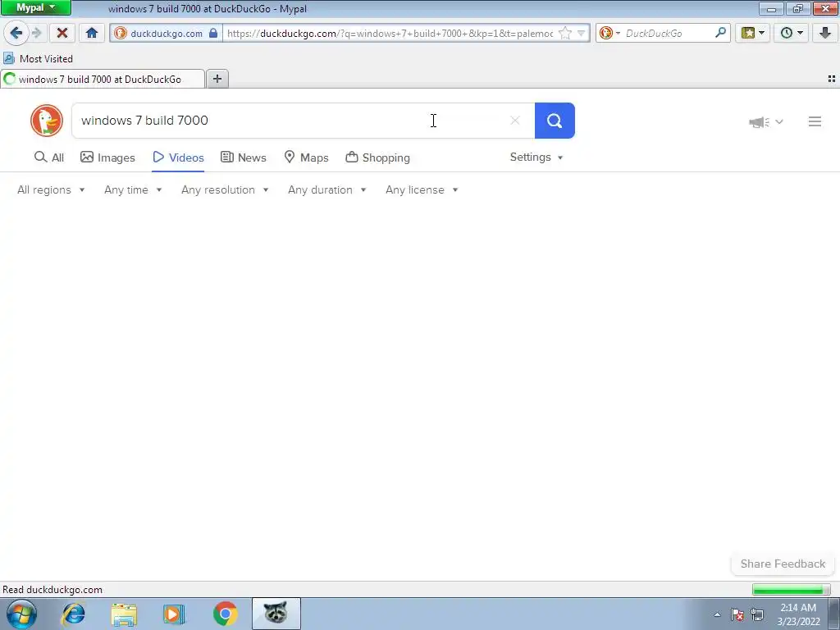The height and width of the screenshot is (630, 840).
Task: Open a new tab with plus button
Action: [217, 80]
